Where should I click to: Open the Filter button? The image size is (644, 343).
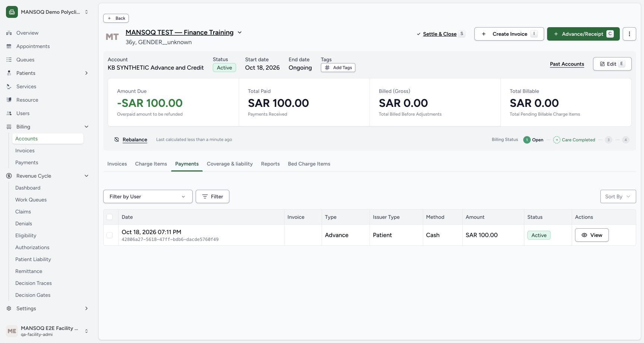(212, 197)
